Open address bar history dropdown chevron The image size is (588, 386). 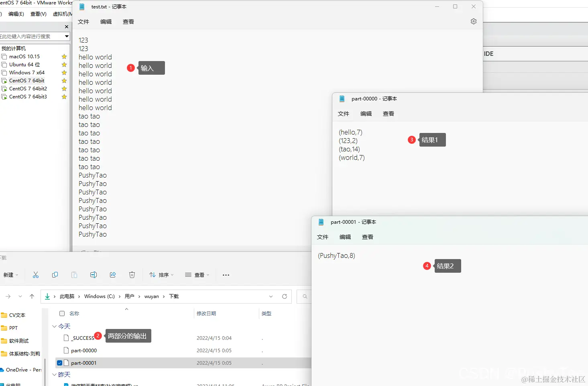click(x=271, y=296)
